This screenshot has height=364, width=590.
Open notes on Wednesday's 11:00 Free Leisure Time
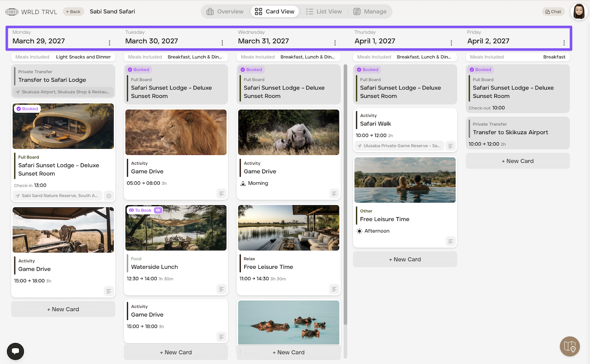coord(334,289)
